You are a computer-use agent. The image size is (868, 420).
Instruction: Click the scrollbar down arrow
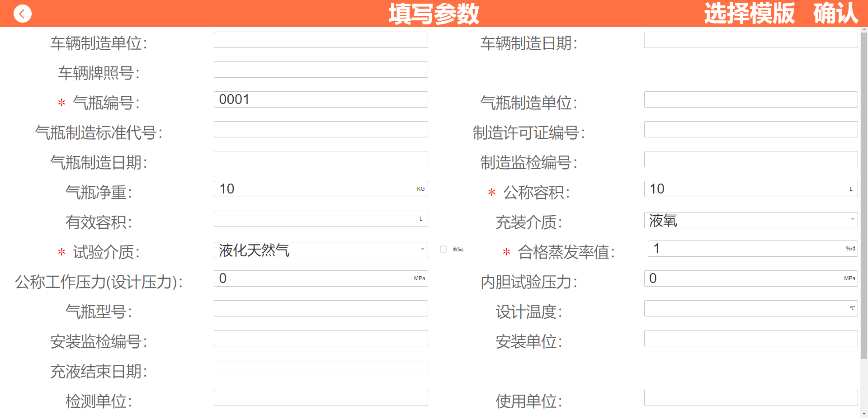[x=864, y=414]
